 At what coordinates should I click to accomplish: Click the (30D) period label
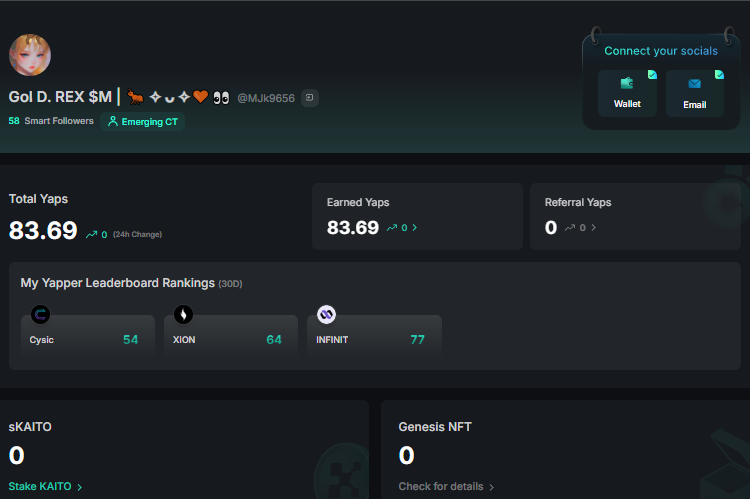(230, 284)
